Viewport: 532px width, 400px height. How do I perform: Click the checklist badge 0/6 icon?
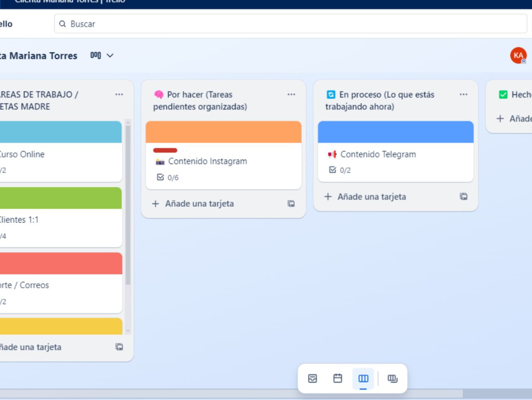(161, 177)
